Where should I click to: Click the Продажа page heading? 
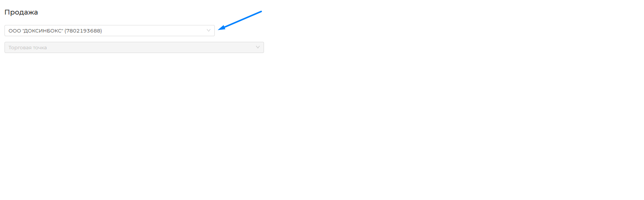coord(21,12)
